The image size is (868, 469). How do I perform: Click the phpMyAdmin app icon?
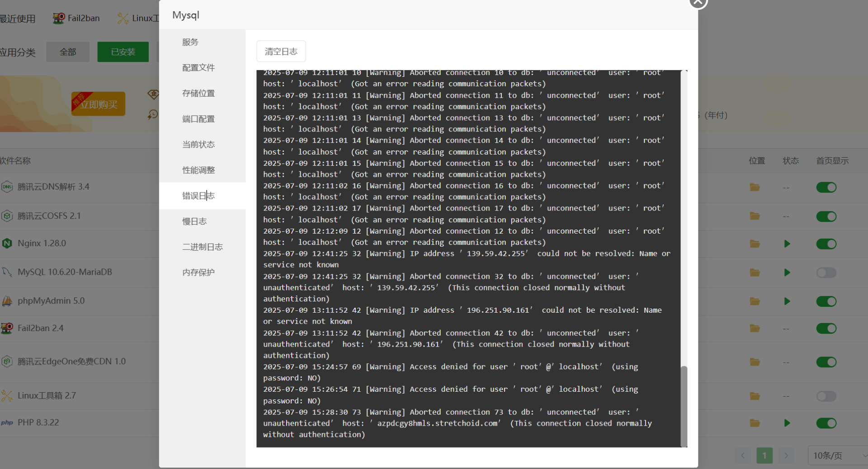point(7,301)
